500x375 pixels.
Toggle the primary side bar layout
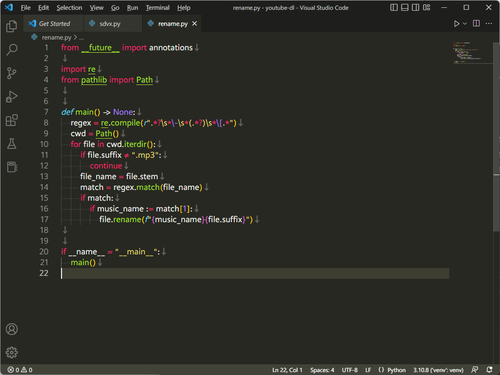[x=394, y=7]
